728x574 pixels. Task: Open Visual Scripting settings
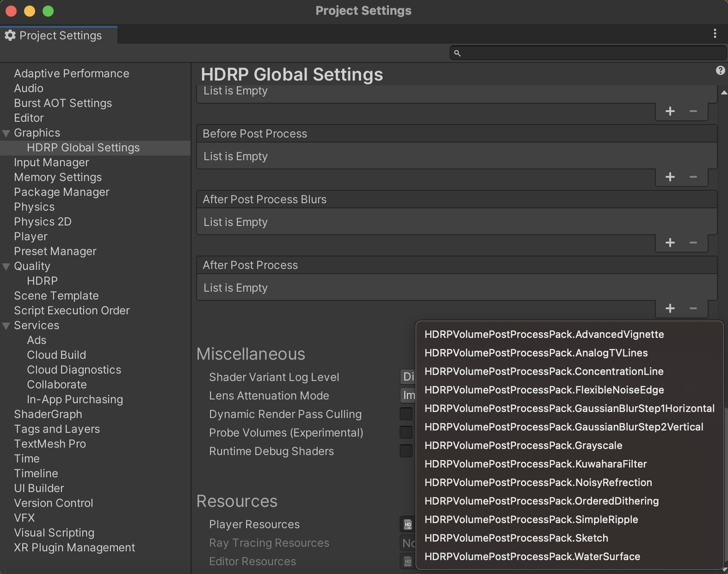coord(54,533)
